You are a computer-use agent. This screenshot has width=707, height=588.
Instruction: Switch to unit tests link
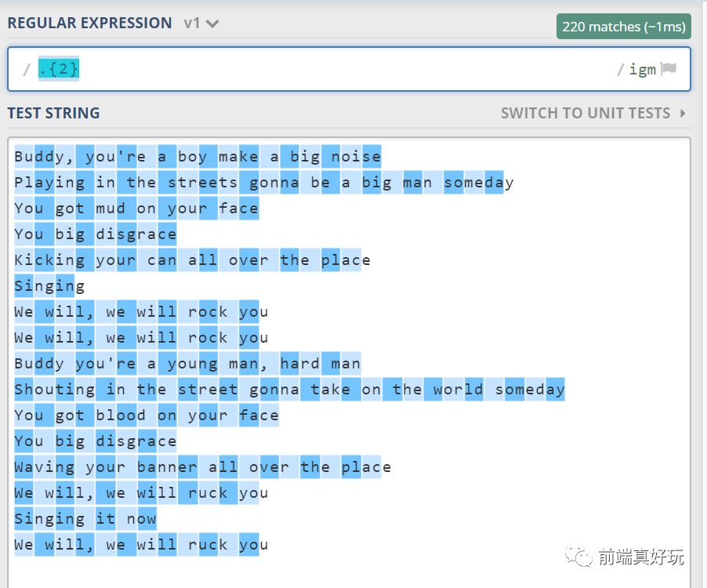coord(586,113)
